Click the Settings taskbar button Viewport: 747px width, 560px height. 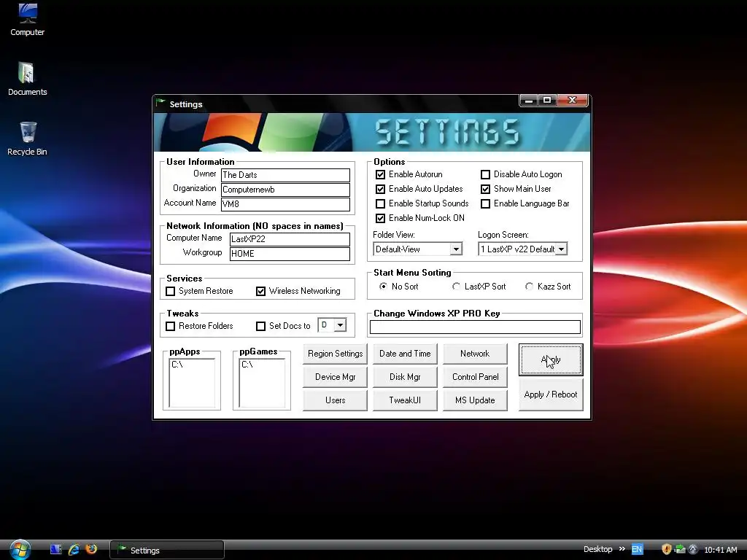167,550
